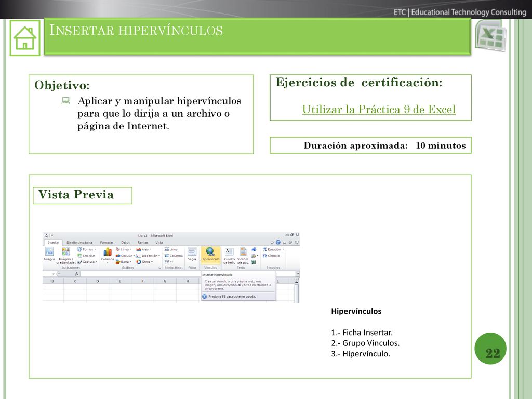
Task: Open the Ecuación dropdown in Símbolos
Action: tap(273, 249)
